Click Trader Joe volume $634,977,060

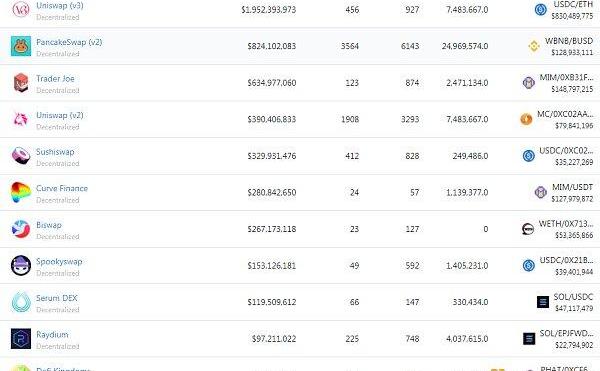click(272, 83)
